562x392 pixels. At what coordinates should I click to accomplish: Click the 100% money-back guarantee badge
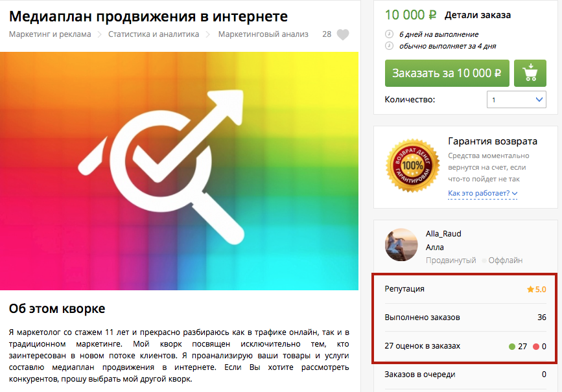[x=412, y=165]
